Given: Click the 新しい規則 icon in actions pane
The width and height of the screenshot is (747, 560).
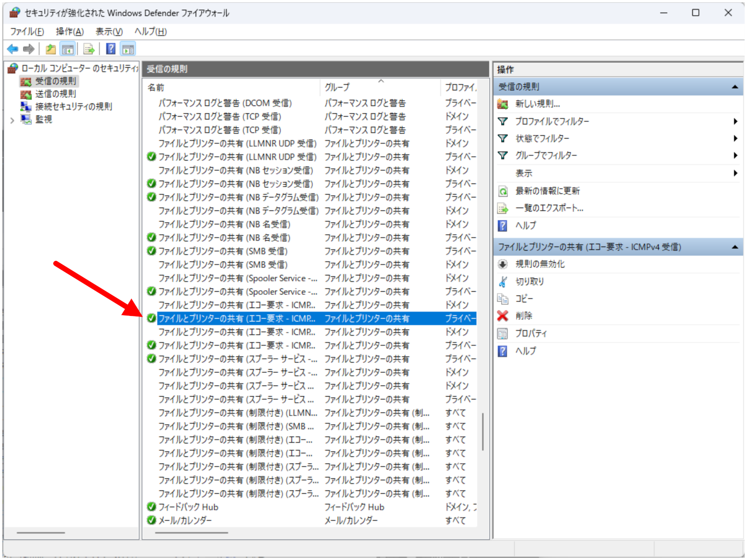Looking at the screenshot, I should pos(502,104).
